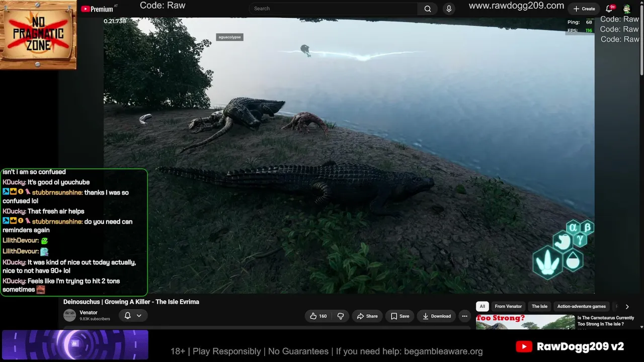Screen dimensions: 644x362
Task: Click chat message It was kind of nice
Action: 69,266
